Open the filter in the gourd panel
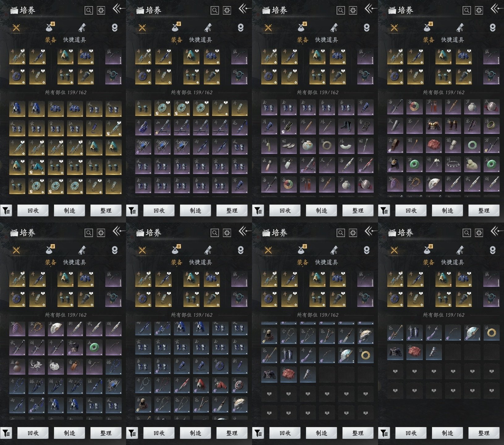The height and width of the screenshot is (445, 504). (x=6, y=433)
